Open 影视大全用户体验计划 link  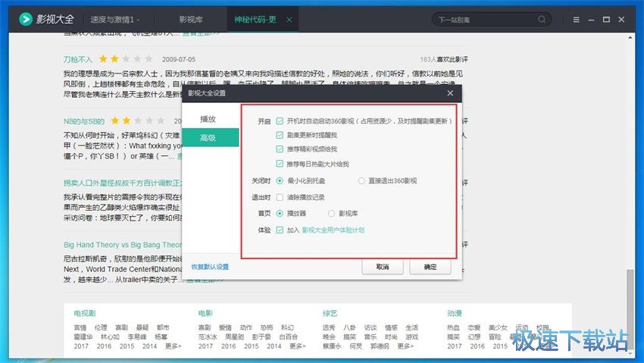(333, 230)
